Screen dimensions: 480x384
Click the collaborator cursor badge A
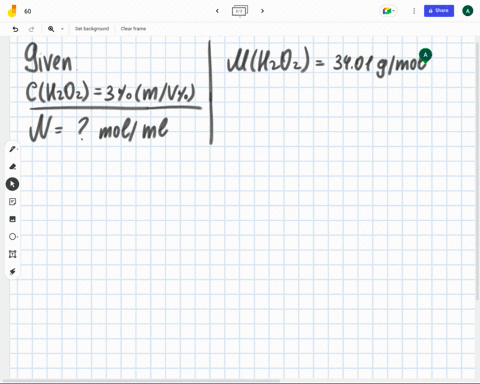pyautogui.click(x=425, y=55)
